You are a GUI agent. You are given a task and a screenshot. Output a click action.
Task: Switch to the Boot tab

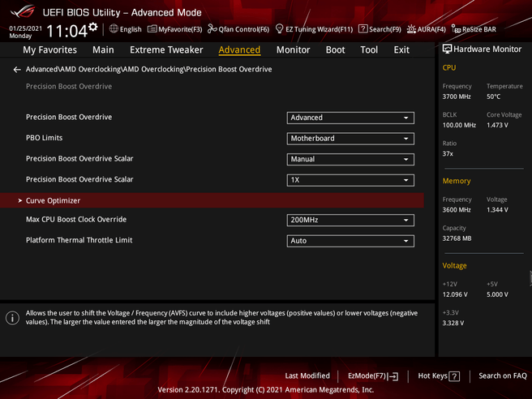tap(335, 50)
